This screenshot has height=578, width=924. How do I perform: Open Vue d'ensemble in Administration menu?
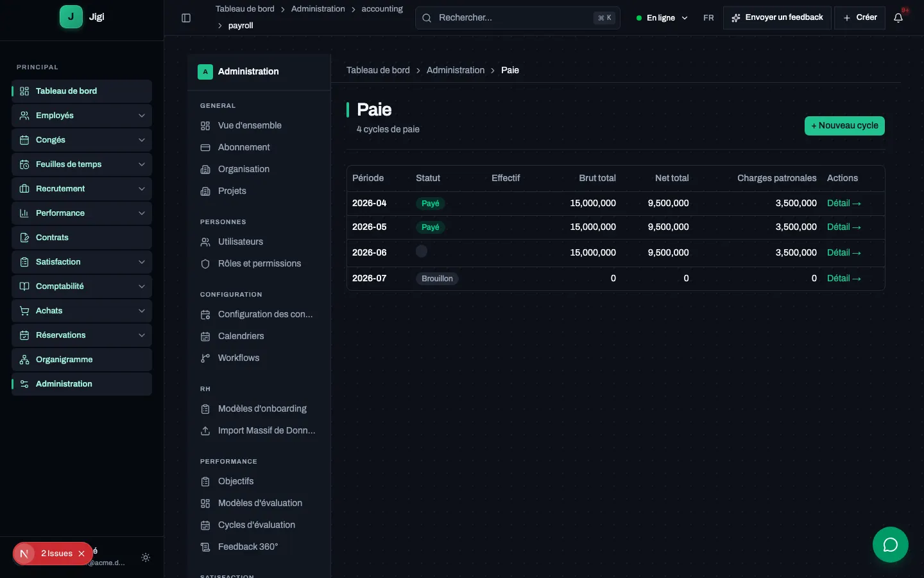[x=259, y=126]
